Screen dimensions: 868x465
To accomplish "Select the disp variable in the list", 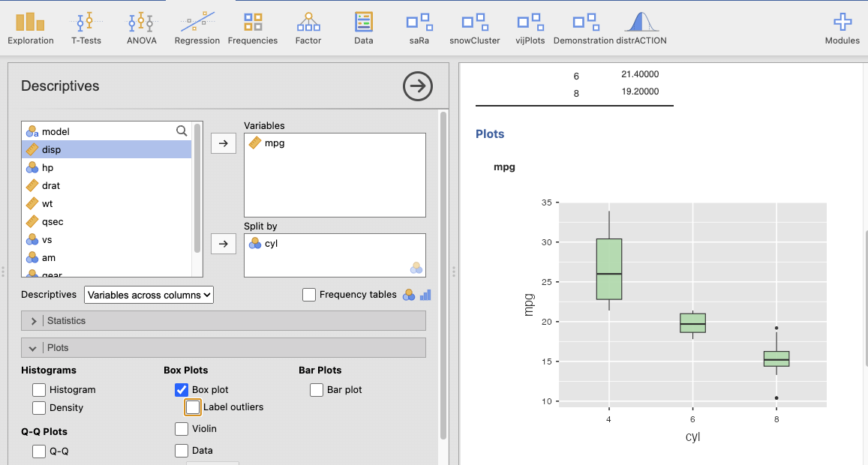I will point(107,149).
